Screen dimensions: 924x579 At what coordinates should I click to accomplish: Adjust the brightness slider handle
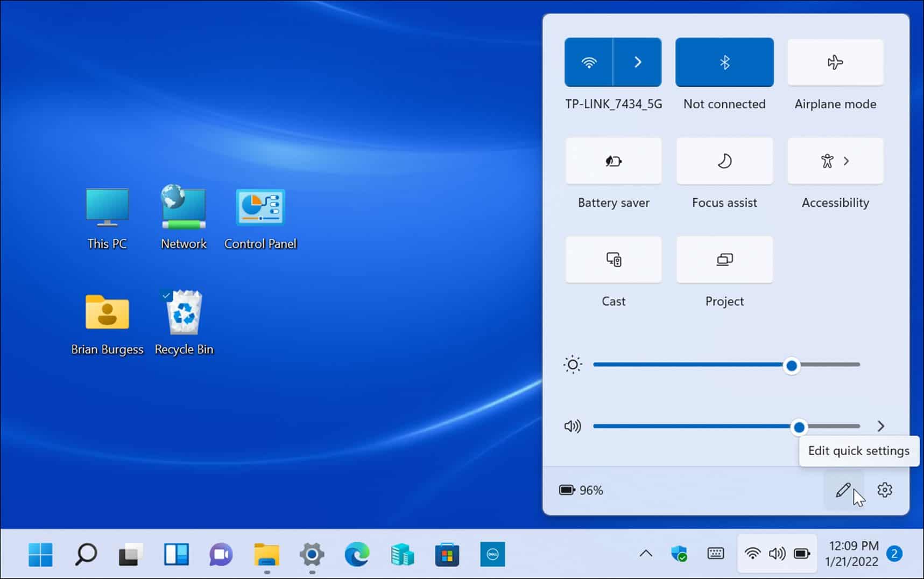(x=791, y=365)
